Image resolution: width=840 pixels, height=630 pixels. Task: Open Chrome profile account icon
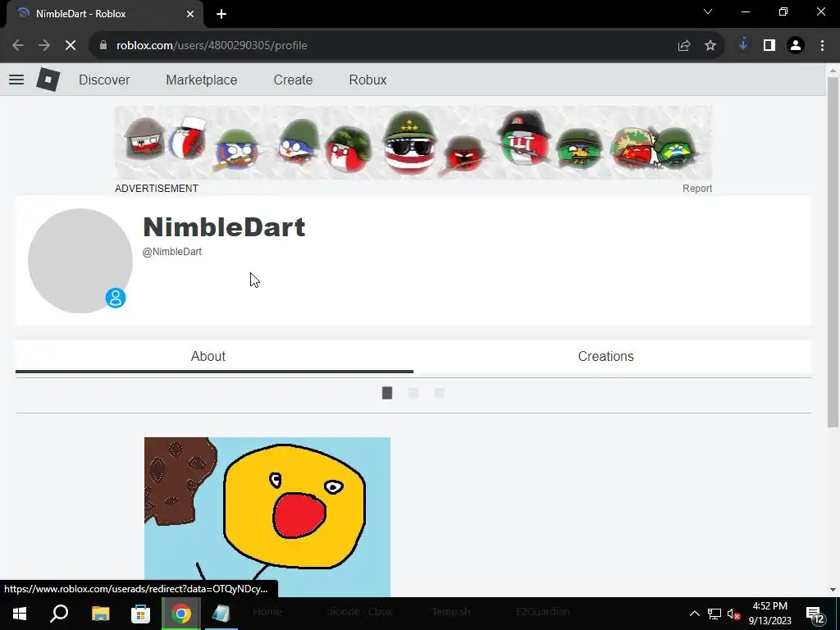(796, 46)
